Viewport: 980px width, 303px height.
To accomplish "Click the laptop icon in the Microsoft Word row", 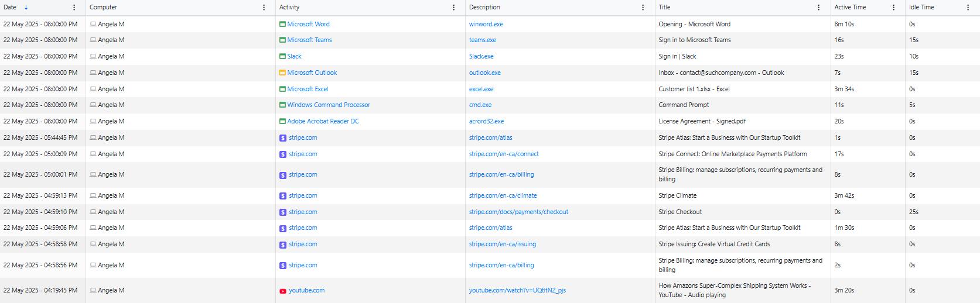I will pos(93,25).
